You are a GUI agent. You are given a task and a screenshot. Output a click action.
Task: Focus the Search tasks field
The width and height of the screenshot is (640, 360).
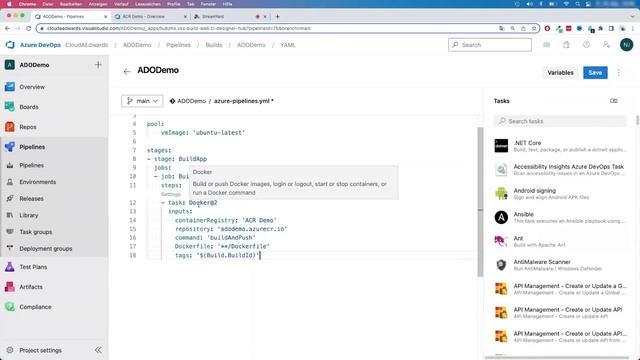click(x=560, y=121)
